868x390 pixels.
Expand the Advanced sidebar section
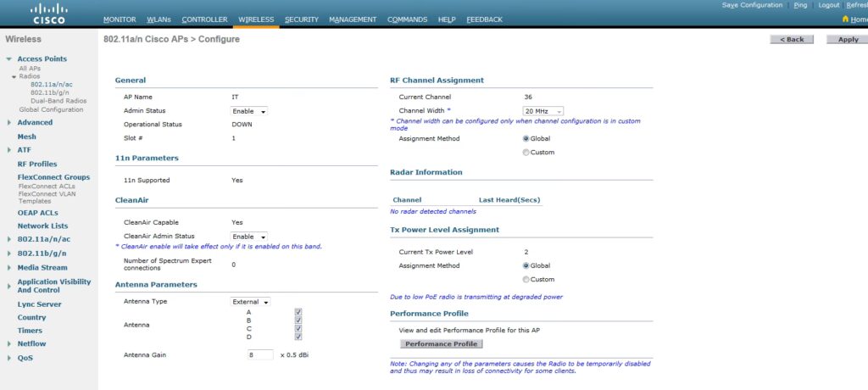pos(9,123)
